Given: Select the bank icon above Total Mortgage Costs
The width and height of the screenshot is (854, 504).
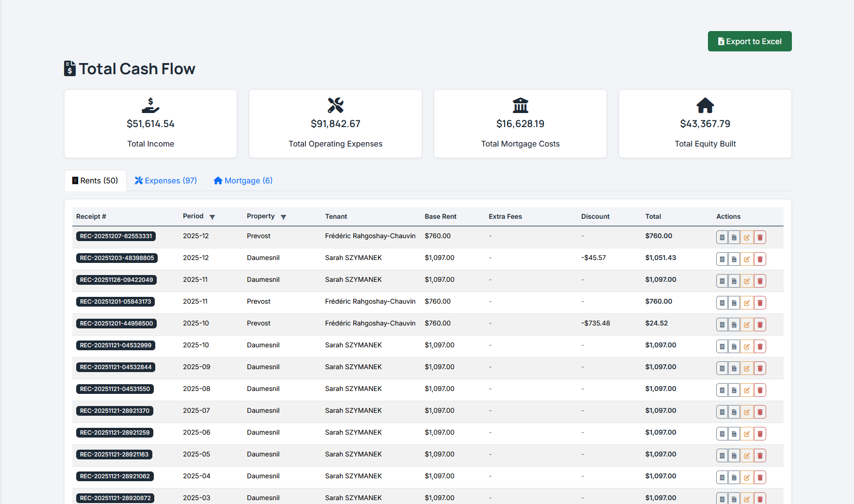Looking at the screenshot, I should tap(520, 106).
